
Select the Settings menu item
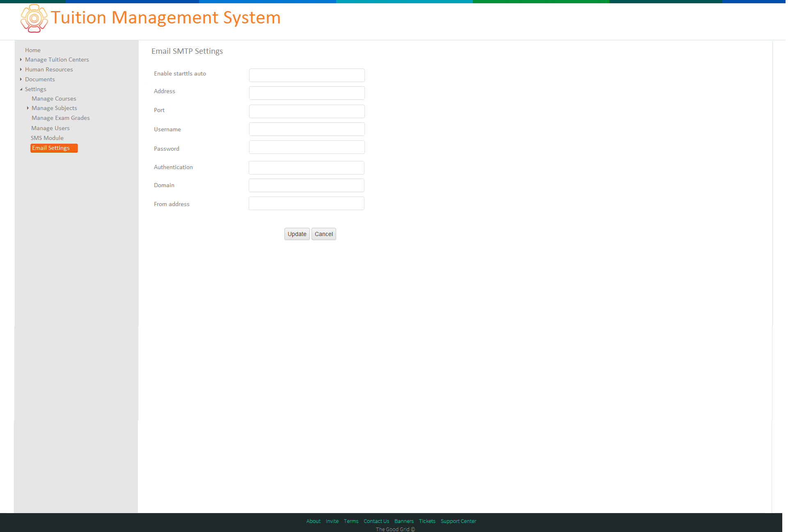[36, 89]
